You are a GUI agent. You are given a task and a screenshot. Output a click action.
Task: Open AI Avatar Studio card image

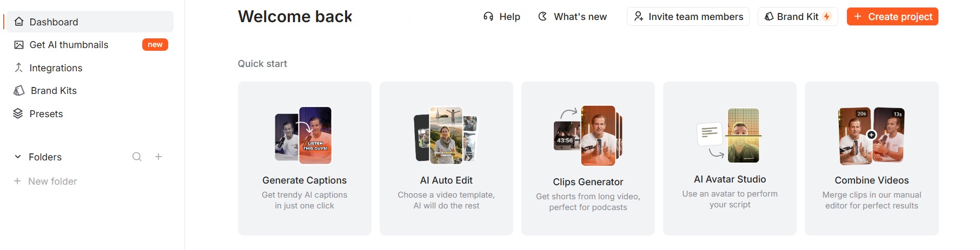tap(730, 136)
